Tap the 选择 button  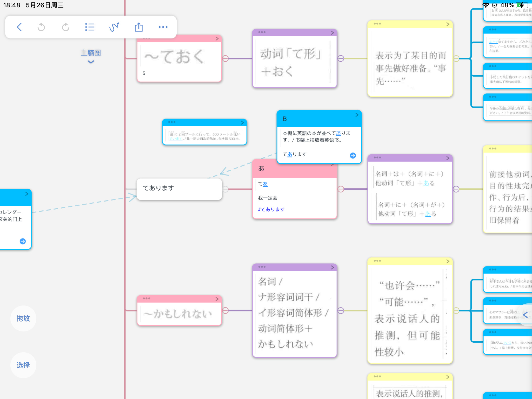point(23,365)
